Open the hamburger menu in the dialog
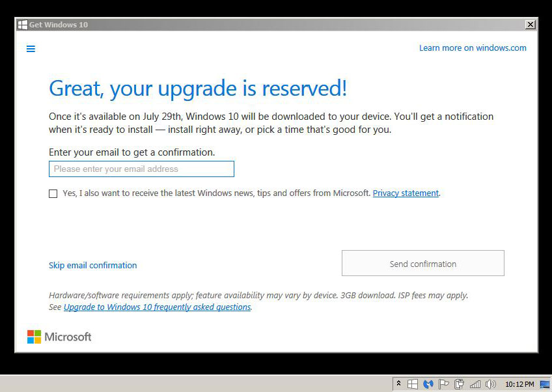This screenshot has width=552, height=392. click(31, 49)
